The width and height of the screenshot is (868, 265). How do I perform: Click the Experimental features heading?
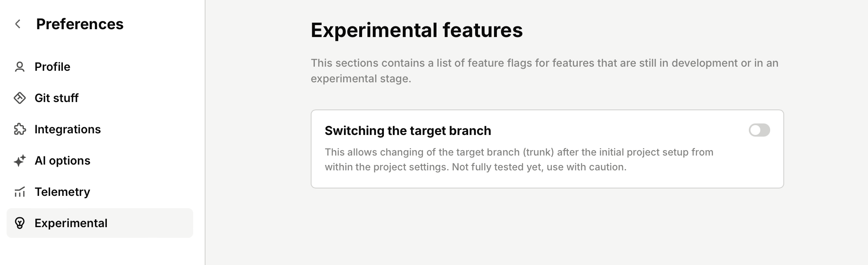[417, 30]
